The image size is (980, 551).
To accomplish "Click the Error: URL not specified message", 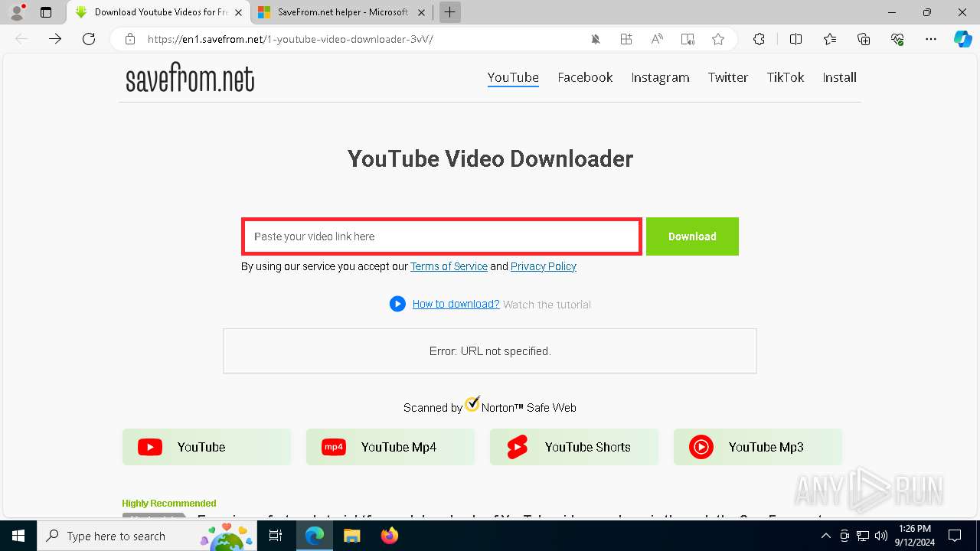I will click(x=490, y=351).
